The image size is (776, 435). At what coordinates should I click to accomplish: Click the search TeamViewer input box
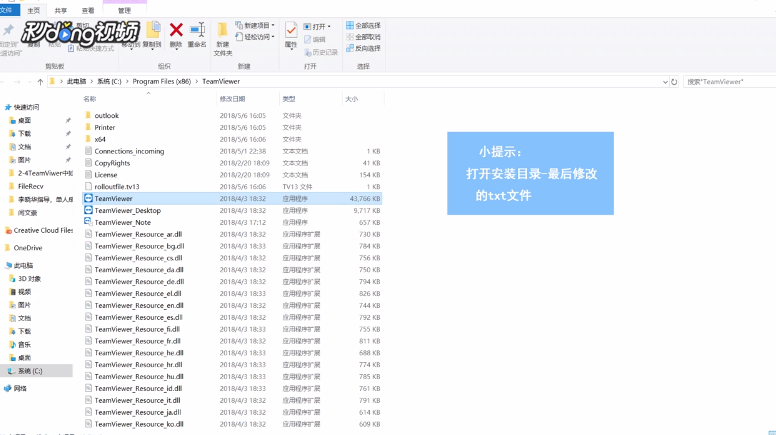[x=729, y=82]
